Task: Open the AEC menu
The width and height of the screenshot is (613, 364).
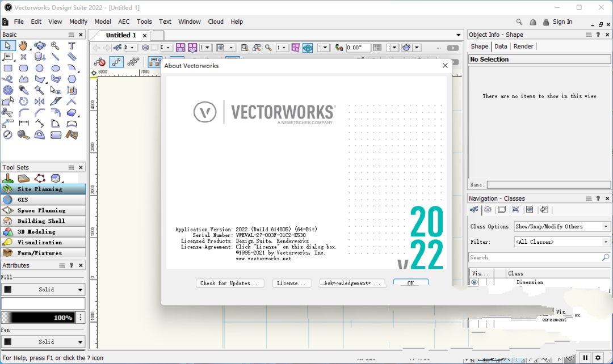Action: pos(124,22)
